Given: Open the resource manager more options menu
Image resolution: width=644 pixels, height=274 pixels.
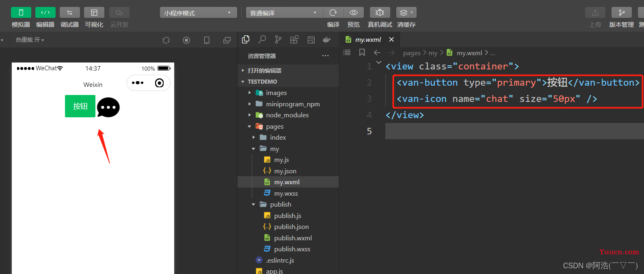Looking at the screenshot, I should pos(326,56).
